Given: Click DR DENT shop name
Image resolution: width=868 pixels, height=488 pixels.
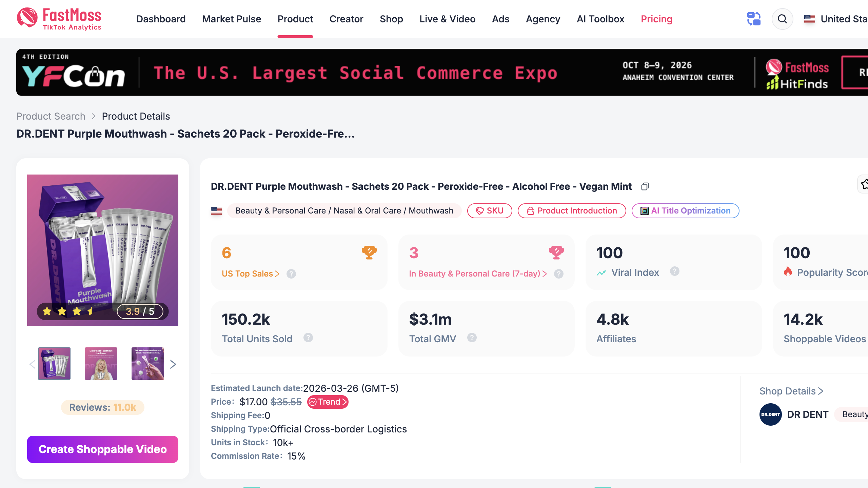Looking at the screenshot, I should (808, 414).
